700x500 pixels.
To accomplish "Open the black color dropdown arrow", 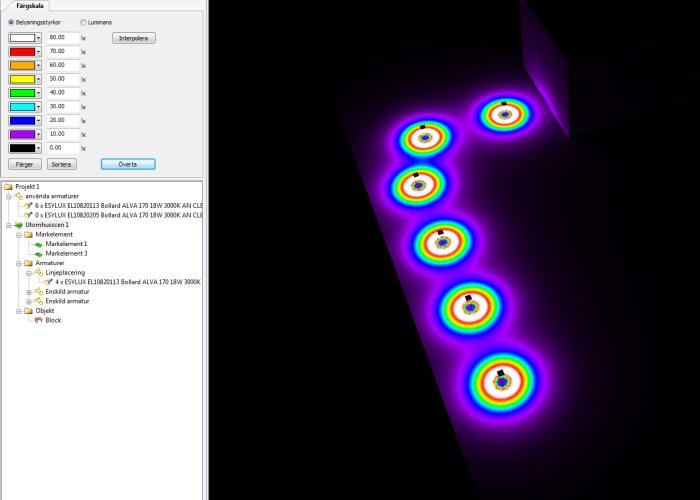I will pos(38,148).
